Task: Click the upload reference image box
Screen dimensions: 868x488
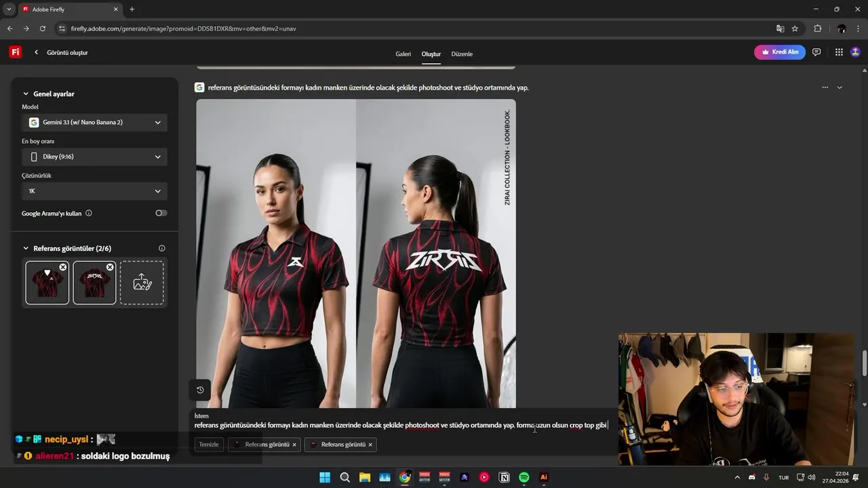Action: [142, 283]
